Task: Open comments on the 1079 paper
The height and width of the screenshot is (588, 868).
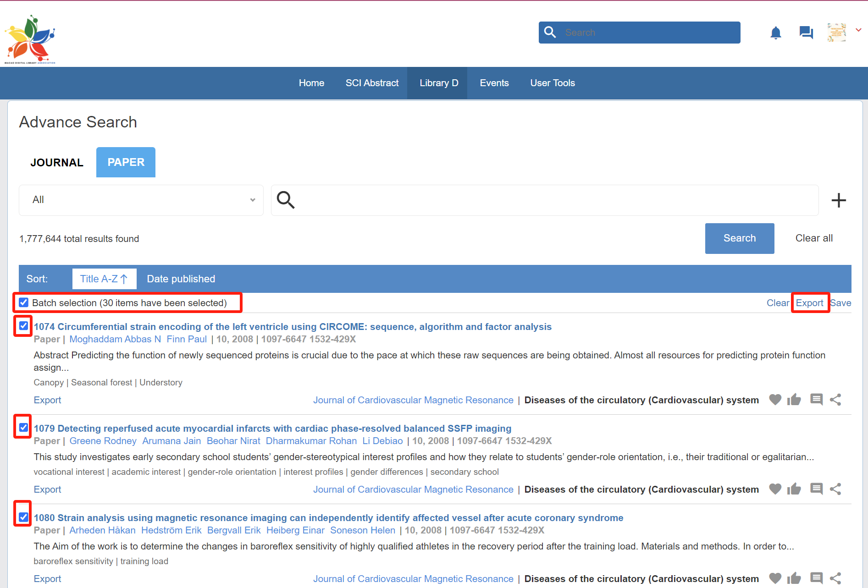Action: [816, 489]
